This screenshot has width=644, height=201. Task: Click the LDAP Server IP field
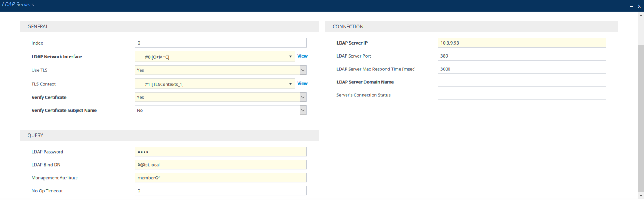point(521,43)
